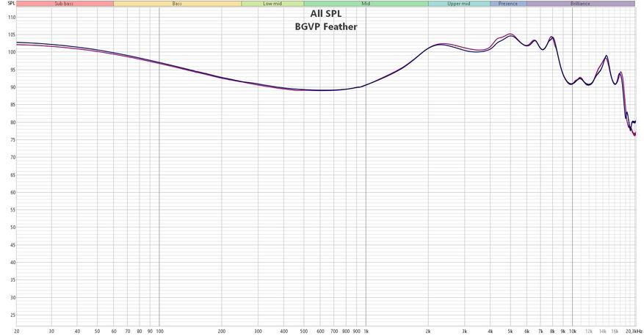Click the SPL axis label in the corner
Screen dimensions: 644x336
[x=11, y=3]
